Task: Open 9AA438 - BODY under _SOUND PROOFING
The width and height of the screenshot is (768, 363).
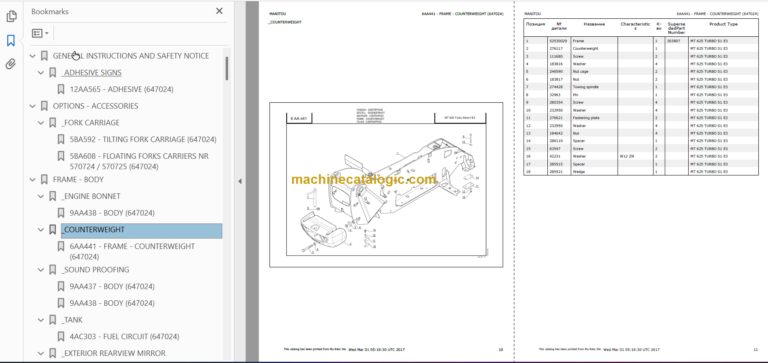Action: 112,303
